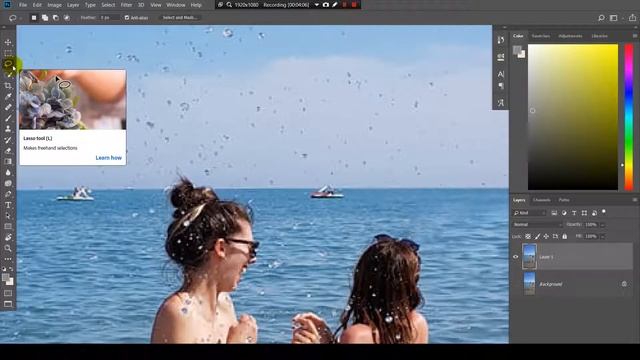Choose Intersect with Selection mode
The height and width of the screenshot is (360, 640).
click(67, 18)
